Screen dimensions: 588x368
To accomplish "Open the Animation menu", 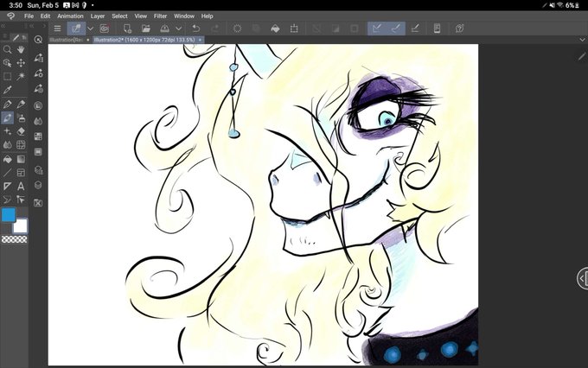I will tap(70, 16).
